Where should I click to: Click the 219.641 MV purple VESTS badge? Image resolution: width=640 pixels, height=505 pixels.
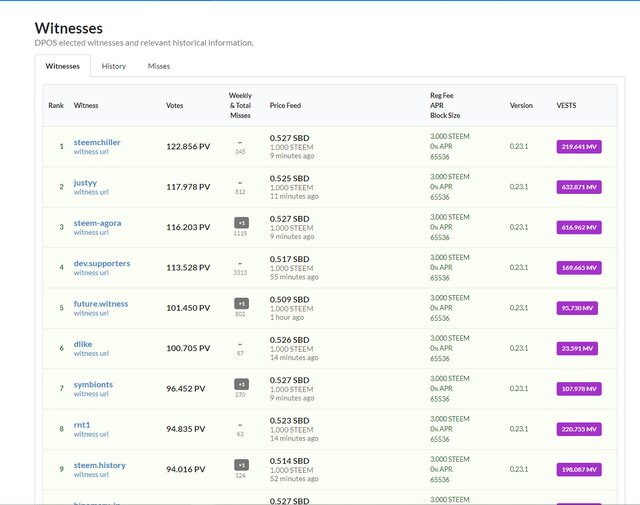click(x=580, y=147)
